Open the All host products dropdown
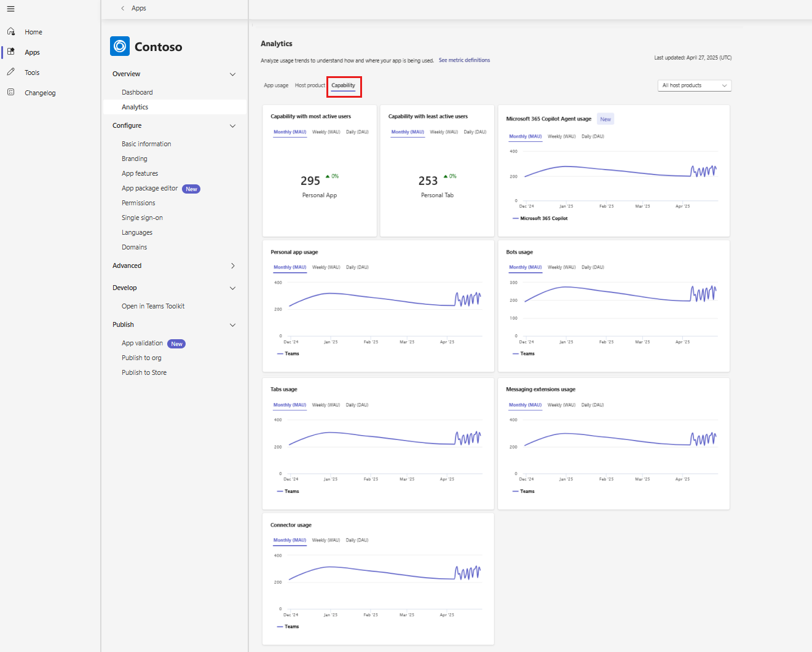Screen dimensions: 812x652 pyautogui.click(x=695, y=85)
